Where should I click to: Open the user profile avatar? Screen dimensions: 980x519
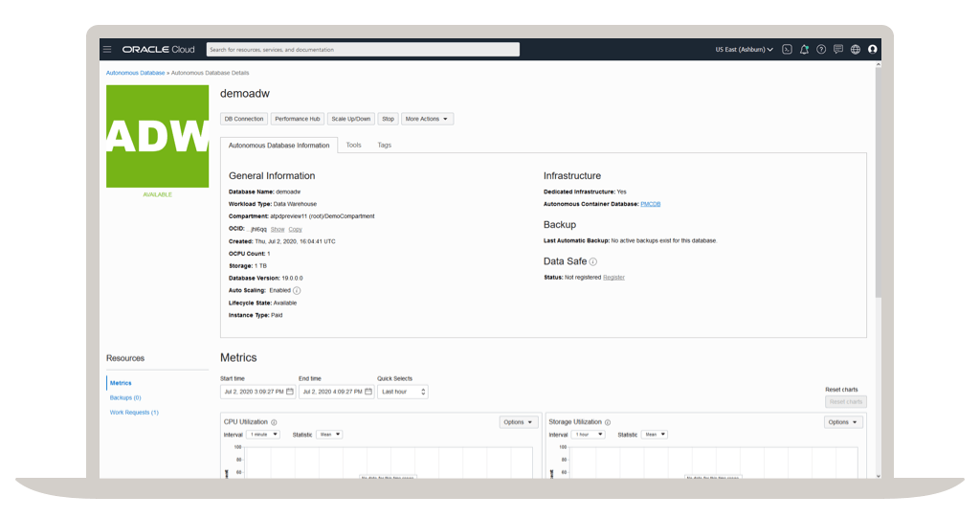(x=873, y=50)
